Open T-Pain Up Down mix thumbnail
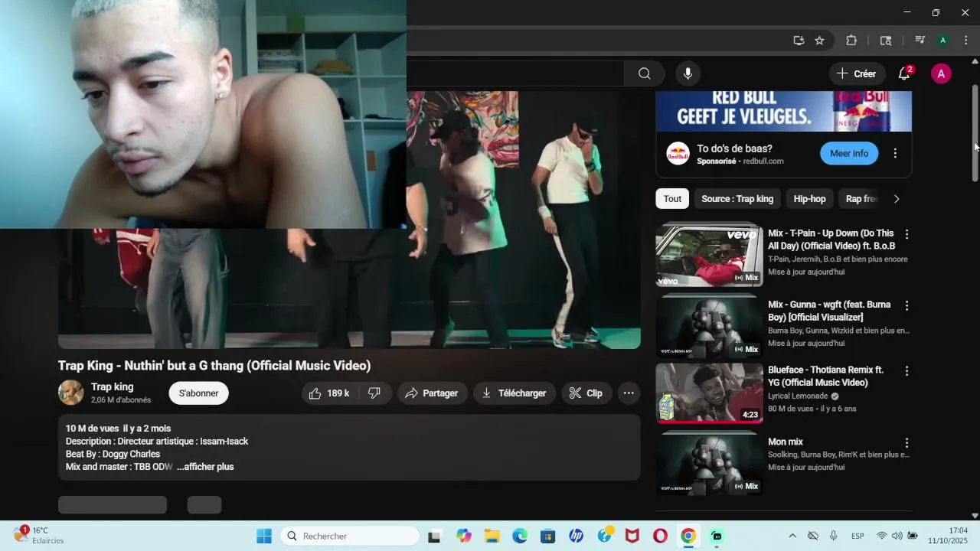980x551 pixels. point(709,255)
